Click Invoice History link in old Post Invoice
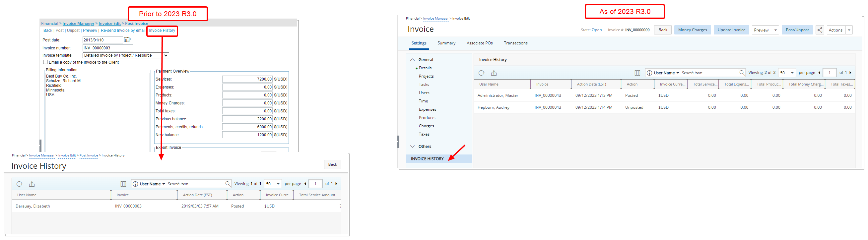The height and width of the screenshot is (240, 868). 162,30
